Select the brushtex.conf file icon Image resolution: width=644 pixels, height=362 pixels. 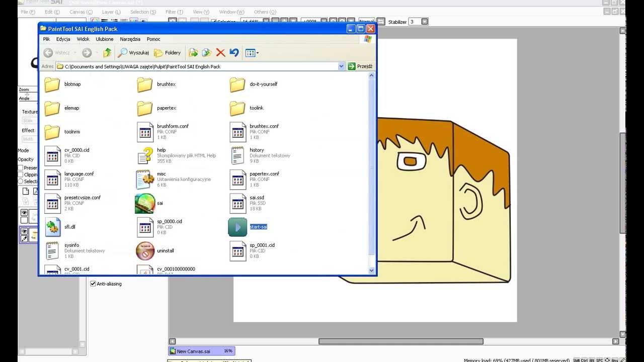coord(237,132)
